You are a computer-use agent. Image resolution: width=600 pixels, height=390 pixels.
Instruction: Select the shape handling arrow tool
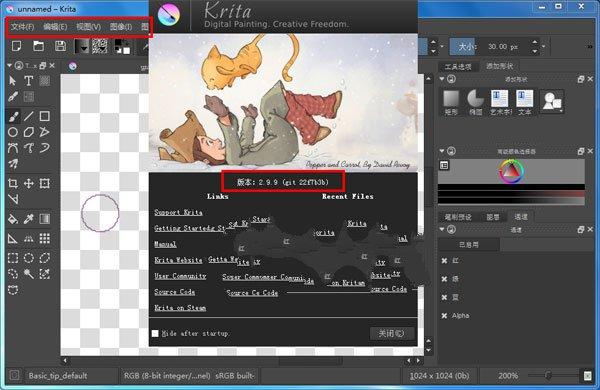click(13, 81)
